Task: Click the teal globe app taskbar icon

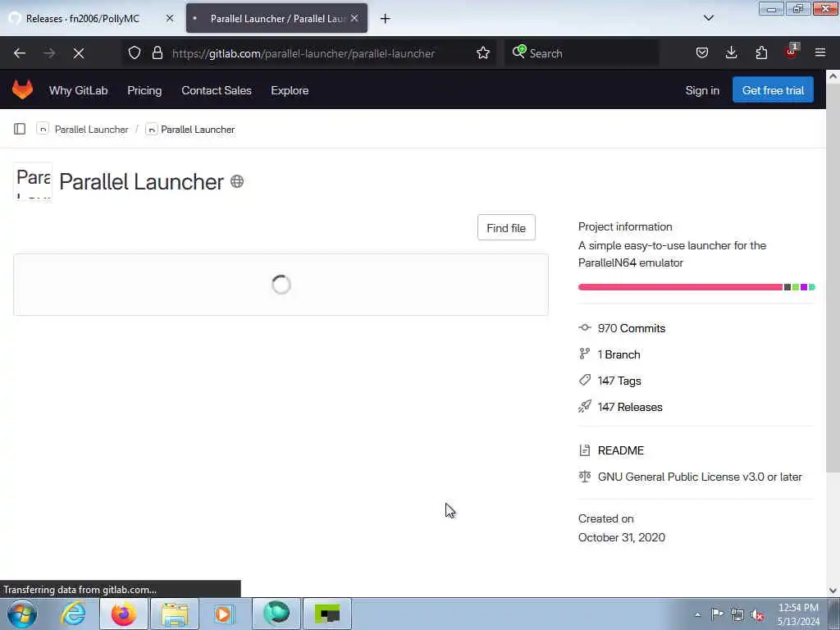Action: click(x=276, y=614)
